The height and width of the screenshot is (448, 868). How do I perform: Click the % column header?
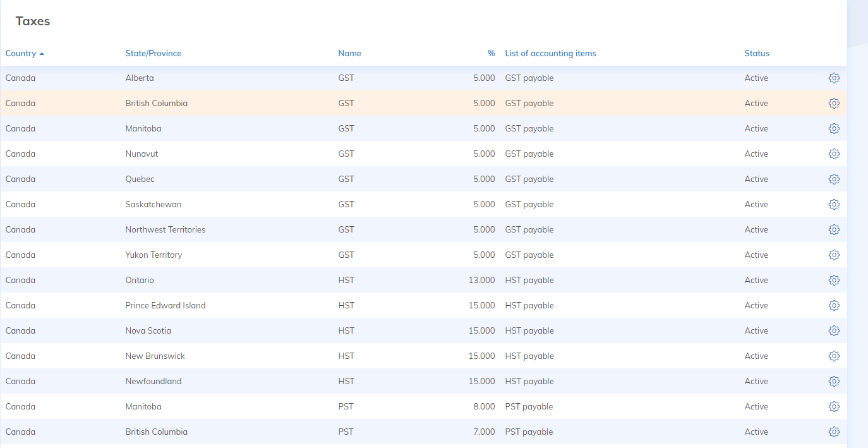491,54
